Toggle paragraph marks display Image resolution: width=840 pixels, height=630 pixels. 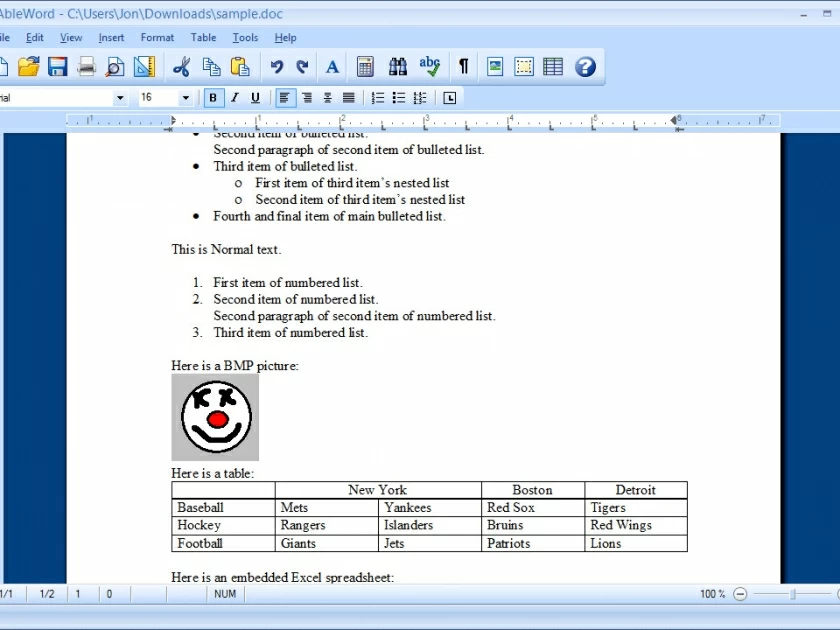(x=463, y=66)
